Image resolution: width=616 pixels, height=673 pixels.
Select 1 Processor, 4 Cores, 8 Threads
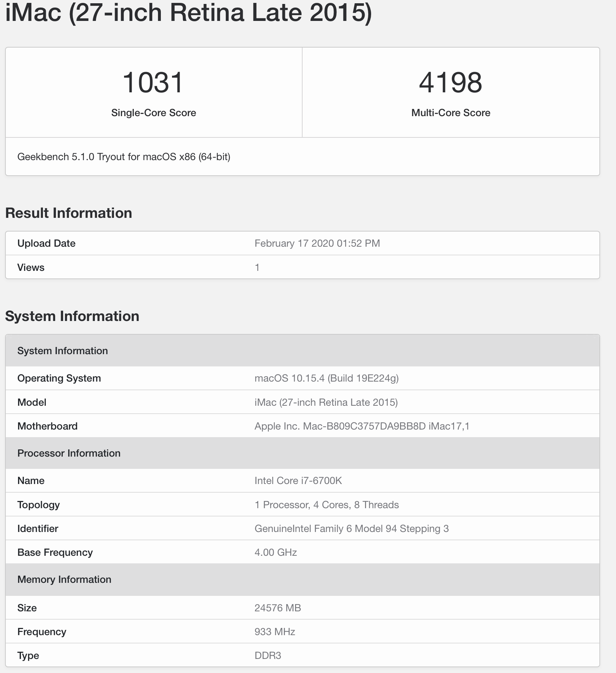point(327,505)
